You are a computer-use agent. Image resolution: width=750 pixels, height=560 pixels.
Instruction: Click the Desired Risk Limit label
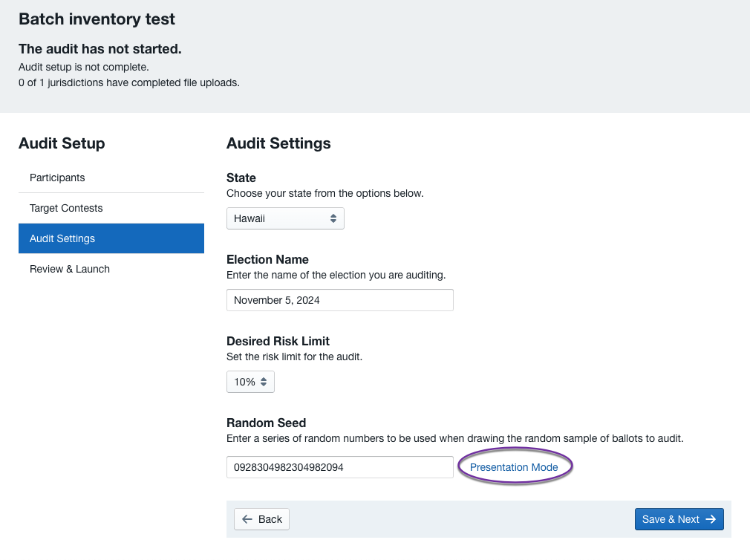278,341
